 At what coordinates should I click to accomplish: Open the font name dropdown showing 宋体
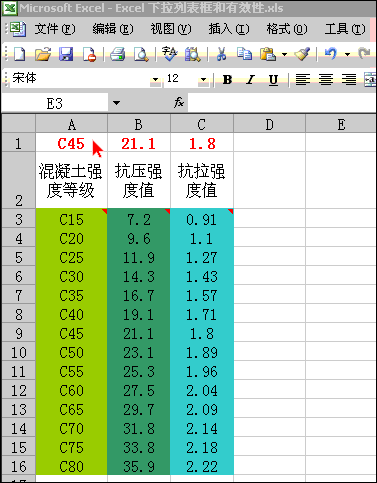[155, 79]
